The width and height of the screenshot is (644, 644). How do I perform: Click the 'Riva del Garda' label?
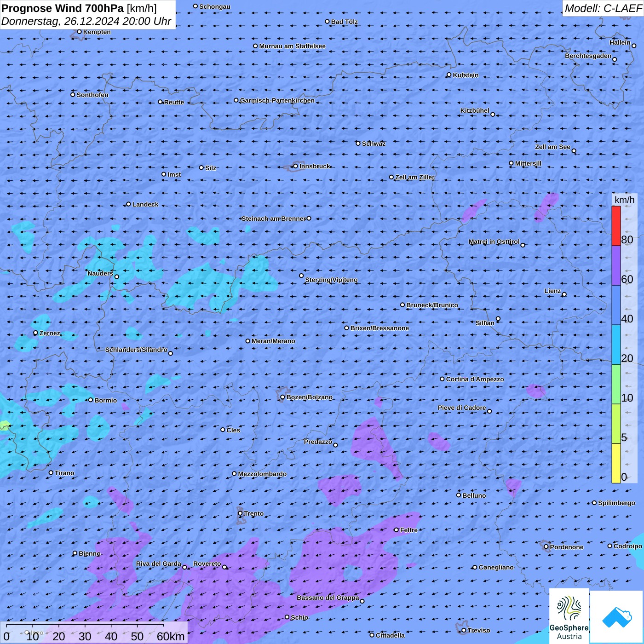click(x=159, y=563)
